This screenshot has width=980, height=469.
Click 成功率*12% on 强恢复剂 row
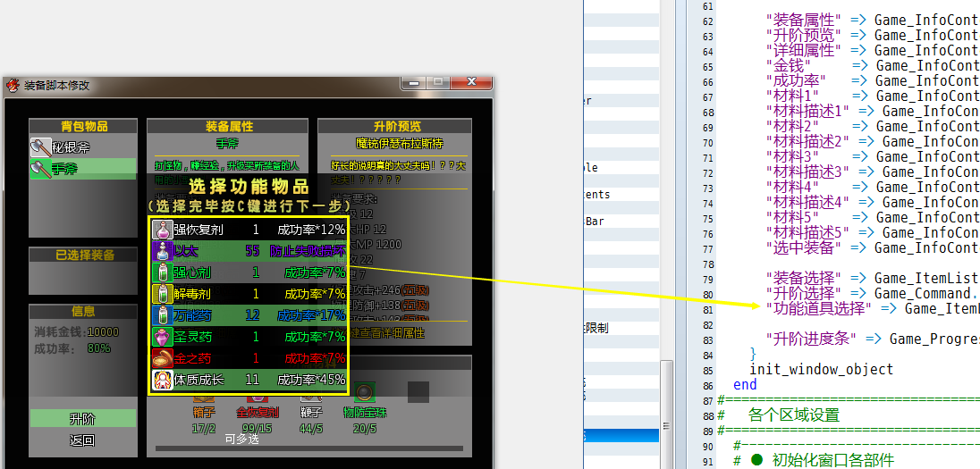click(x=311, y=230)
